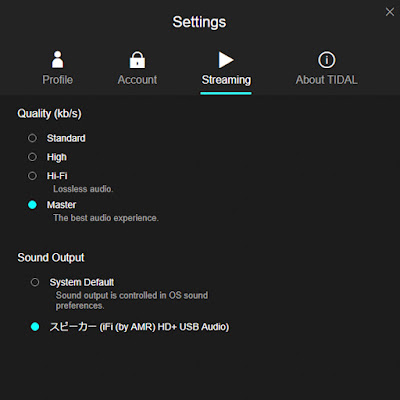This screenshot has width=400, height=400.
Task: Select Master quality radio button
Action: click(32, 205)
